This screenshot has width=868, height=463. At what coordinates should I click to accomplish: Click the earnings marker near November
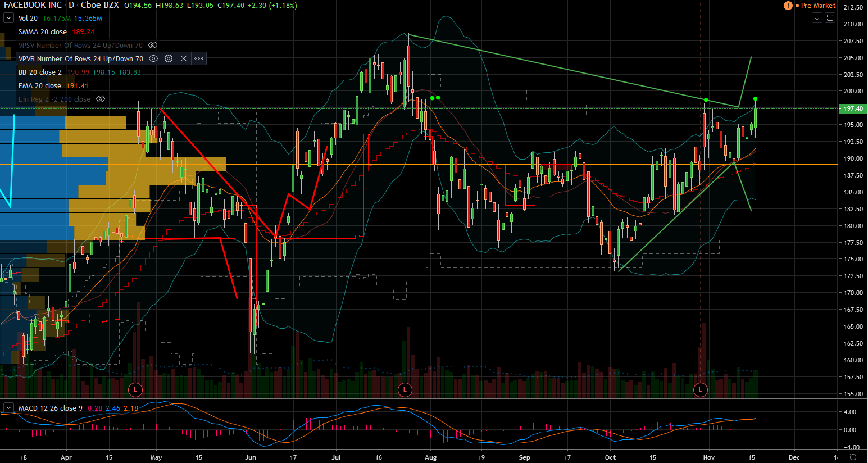point(700,389)
